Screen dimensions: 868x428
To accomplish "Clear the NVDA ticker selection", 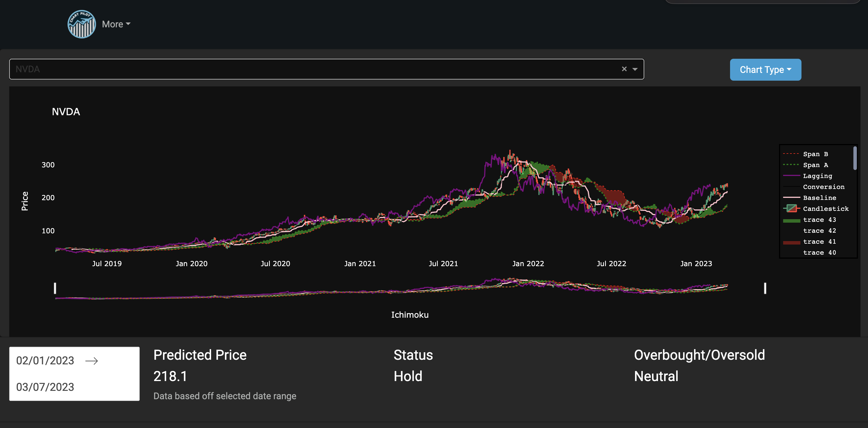I will coord(624,69).
